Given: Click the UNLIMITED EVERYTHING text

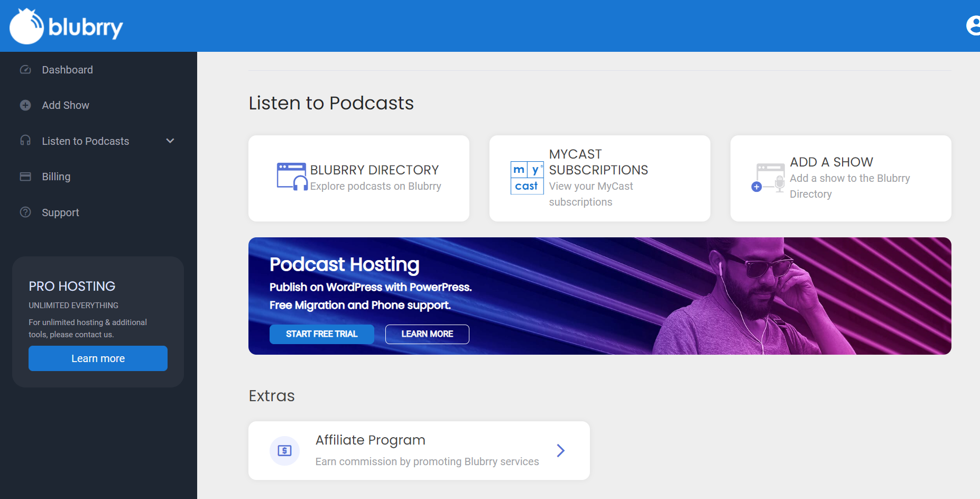Looking at the screenshot, I should pos(73,306).
